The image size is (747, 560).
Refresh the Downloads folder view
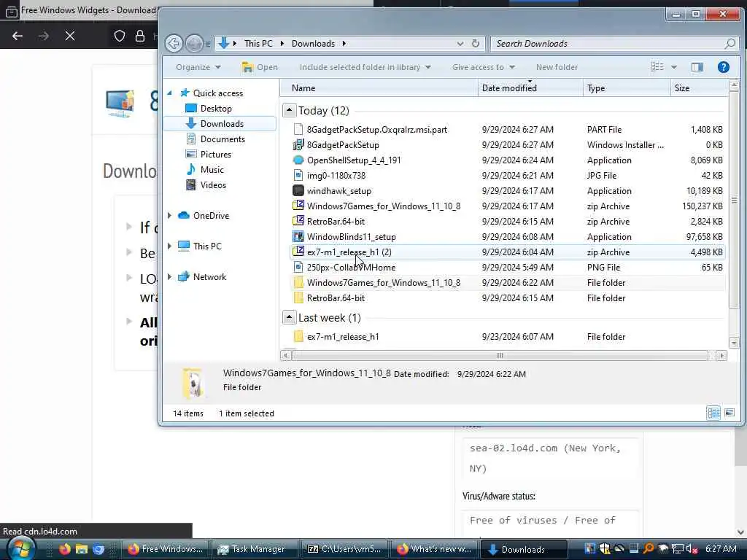coord(476,43)
